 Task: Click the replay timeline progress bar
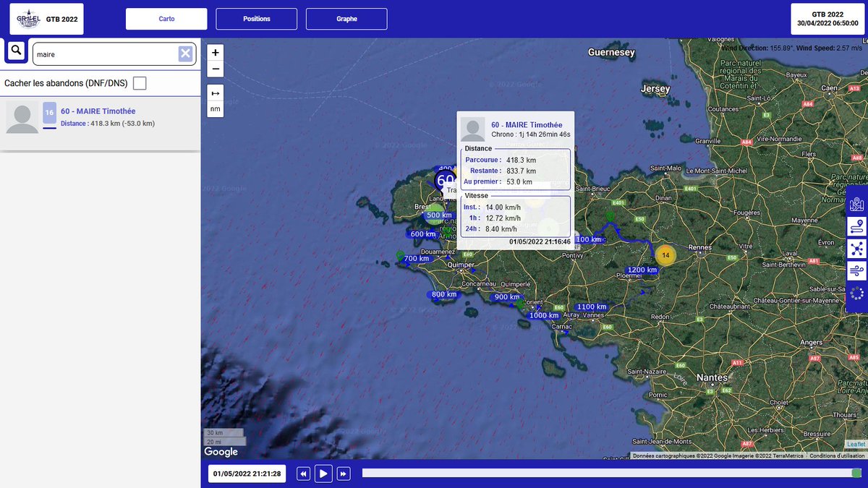tap(611, 473)
